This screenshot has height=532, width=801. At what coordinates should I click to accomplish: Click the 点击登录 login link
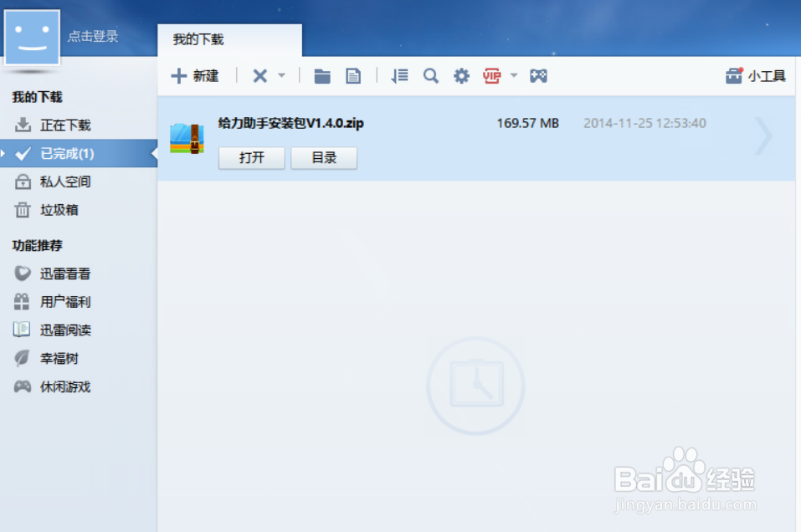92,36
